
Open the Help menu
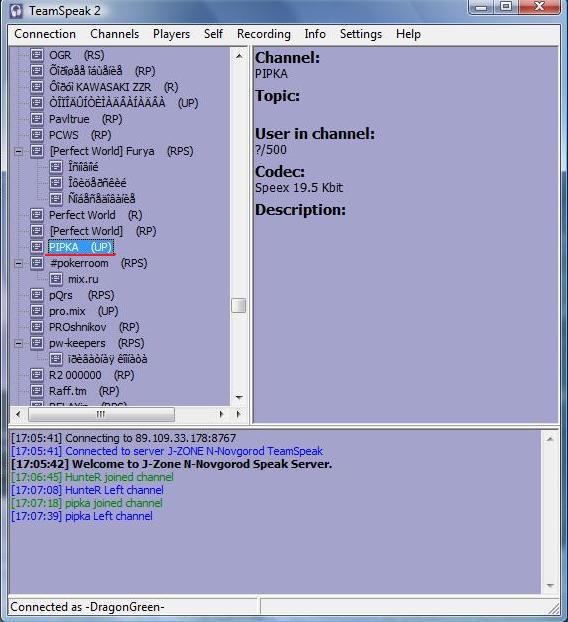point(408,34)
